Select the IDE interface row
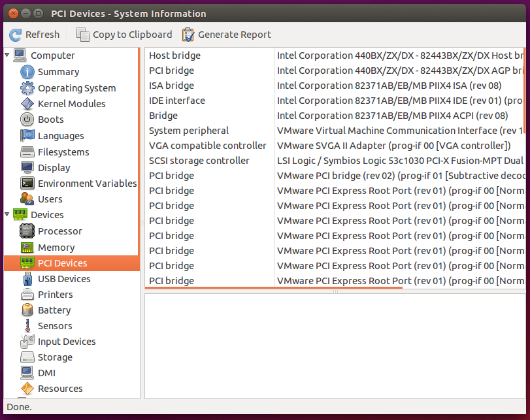The image size is (530, 420). pos(335,101)
